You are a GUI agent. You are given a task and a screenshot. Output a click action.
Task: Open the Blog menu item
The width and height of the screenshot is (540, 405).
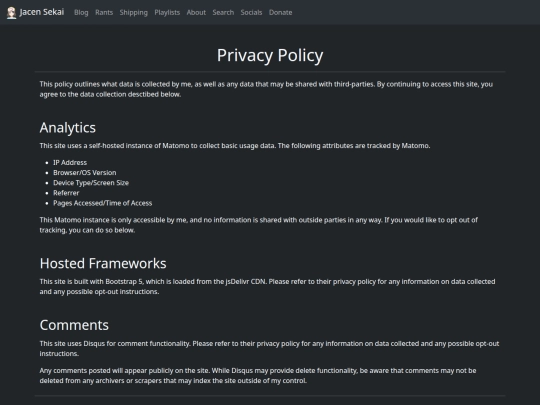(81, 12)
